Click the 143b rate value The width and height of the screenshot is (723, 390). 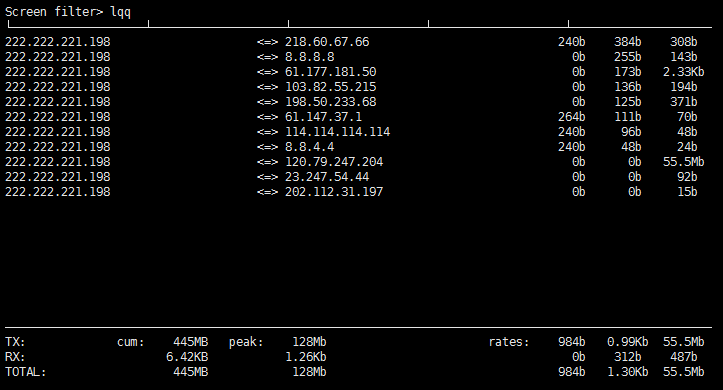tap(683, 57)
